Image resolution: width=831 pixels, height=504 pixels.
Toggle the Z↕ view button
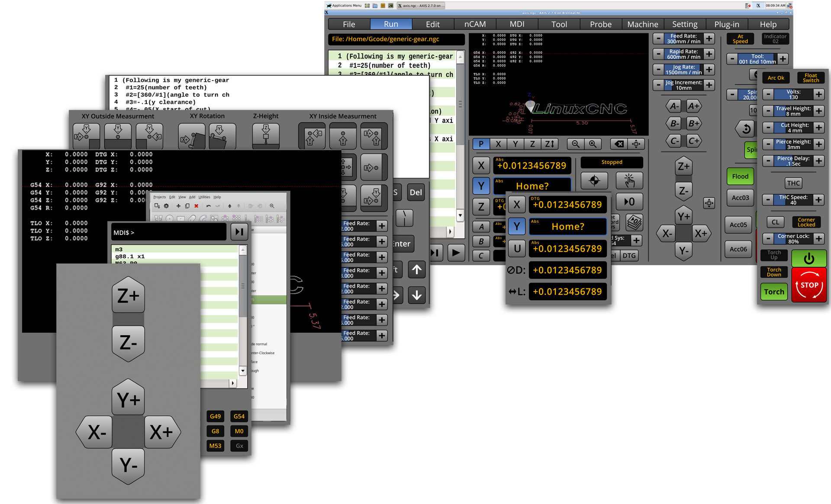[549, 144]
